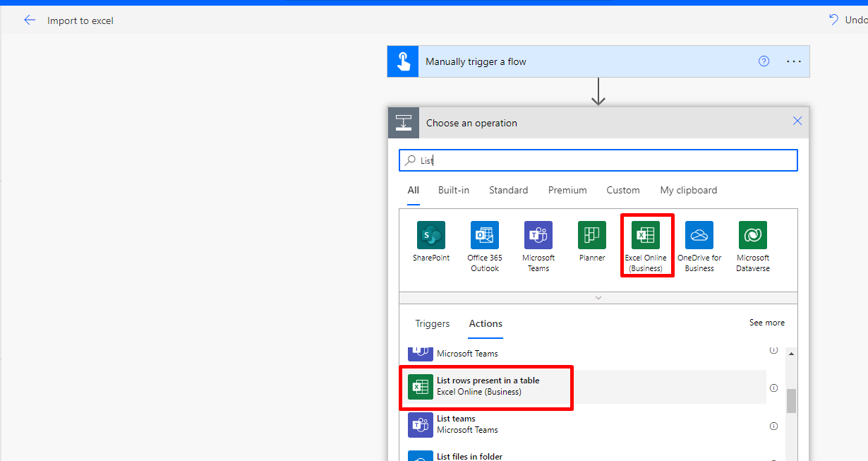Screen dimensions: 868x461
Task: Go back using the left arrow
Action: click(30, 20)
